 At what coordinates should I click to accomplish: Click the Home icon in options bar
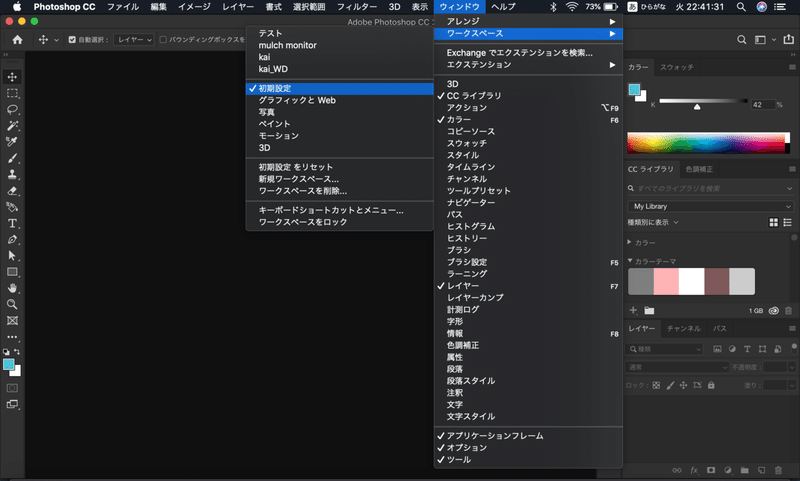17,39
